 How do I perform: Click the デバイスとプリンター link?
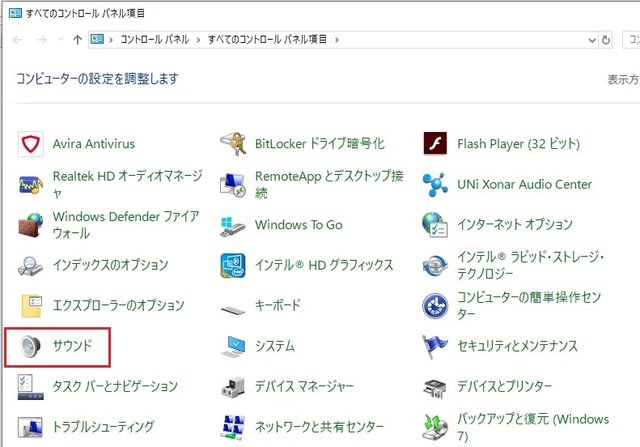coord(504,386)
